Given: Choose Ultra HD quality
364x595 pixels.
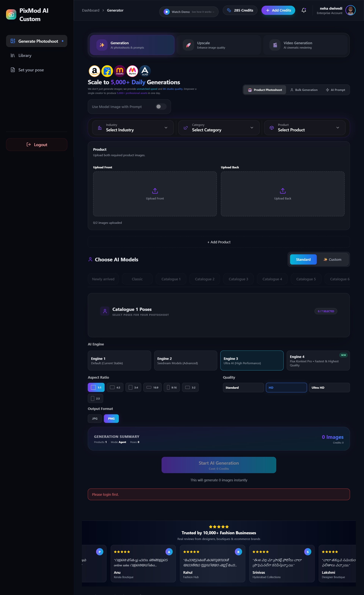Looking at the screenshot, I should (x=329, y=388).
